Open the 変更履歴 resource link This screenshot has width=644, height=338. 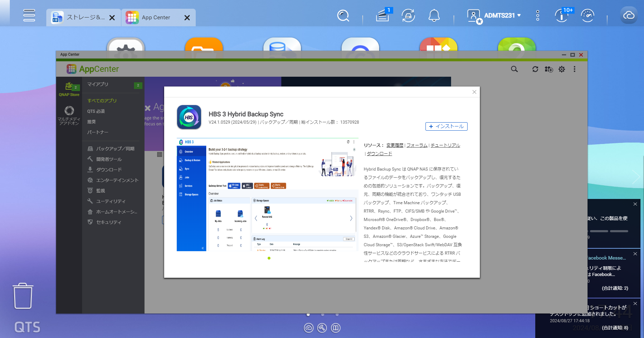(x=395, y=145)
